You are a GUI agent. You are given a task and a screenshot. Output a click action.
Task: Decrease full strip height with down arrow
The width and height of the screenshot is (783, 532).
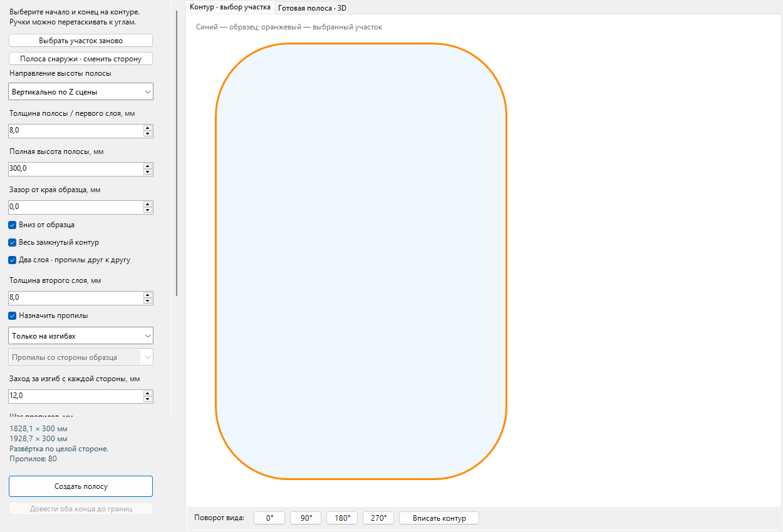tap(148, 173)
